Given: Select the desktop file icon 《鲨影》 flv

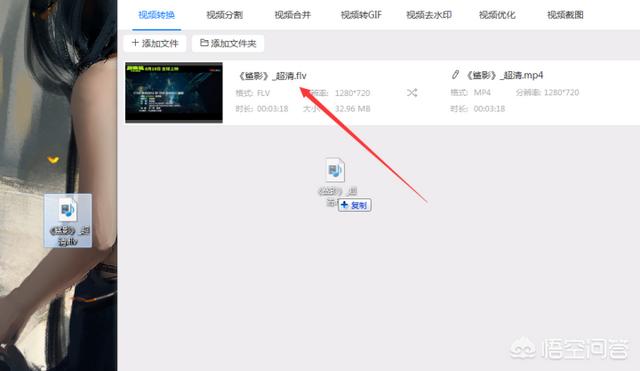Looking at the screenshot, I should coord(68,220).
